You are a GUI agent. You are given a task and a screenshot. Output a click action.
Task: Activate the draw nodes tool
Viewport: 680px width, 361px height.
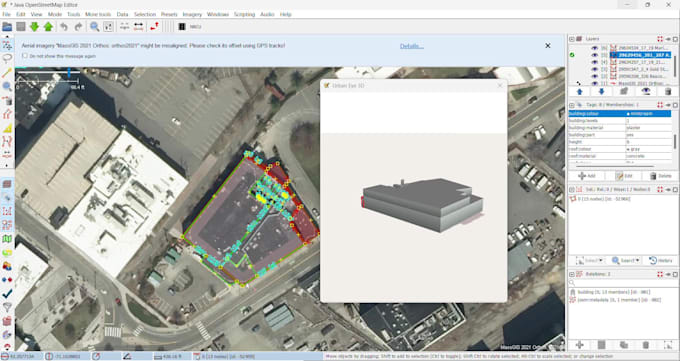[x=7, y=72]
